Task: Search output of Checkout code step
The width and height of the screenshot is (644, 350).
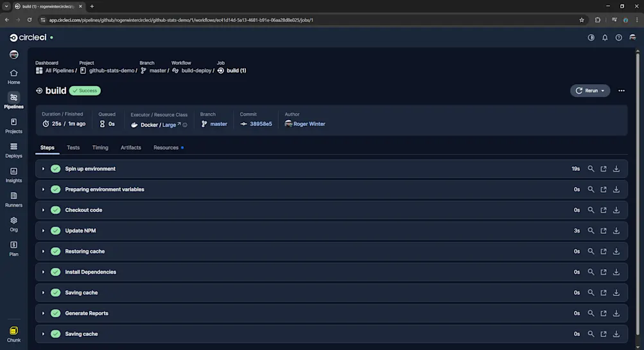Action: click(591, 210)
